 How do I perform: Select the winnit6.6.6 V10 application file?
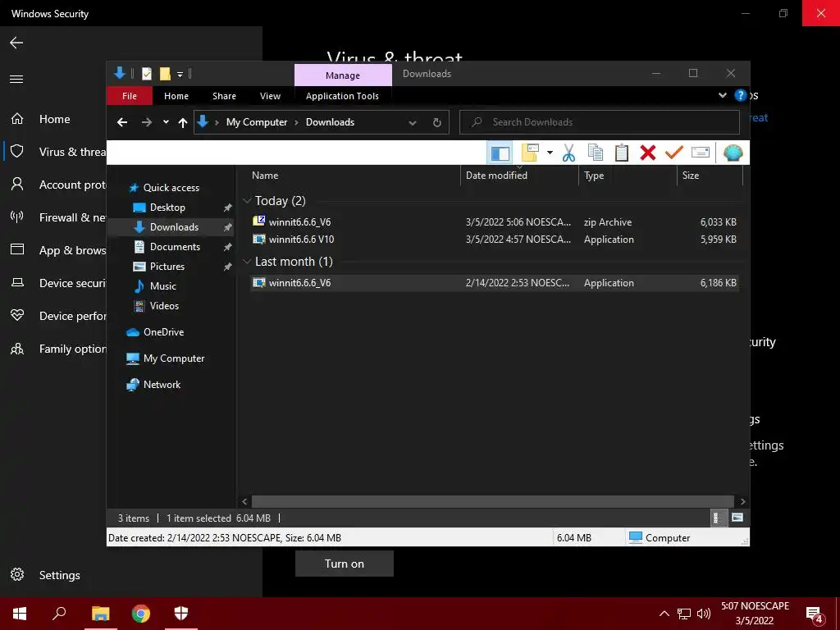click(495, 240)
